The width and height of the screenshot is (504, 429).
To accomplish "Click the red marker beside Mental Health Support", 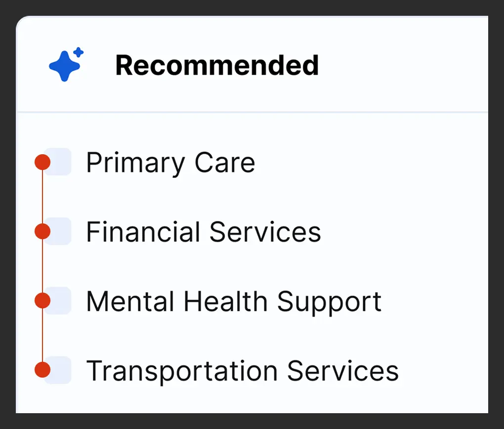I will point(43,300).
